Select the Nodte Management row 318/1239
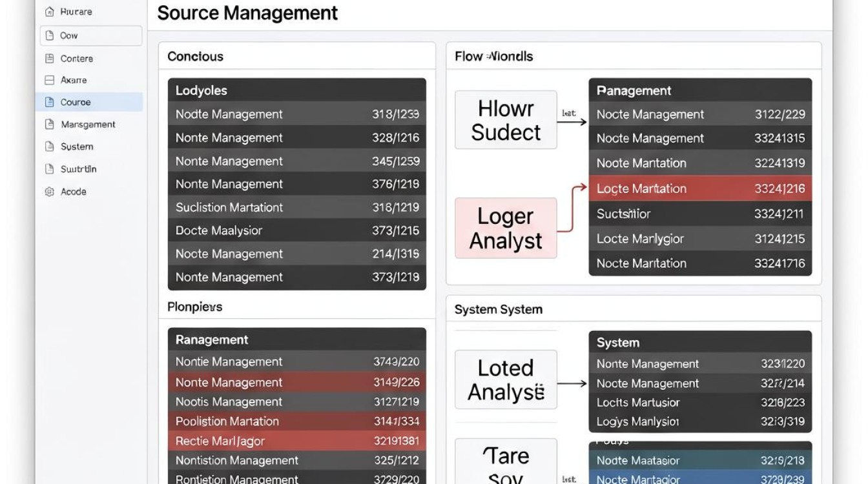868x484 pixels. tap(297, 114)
